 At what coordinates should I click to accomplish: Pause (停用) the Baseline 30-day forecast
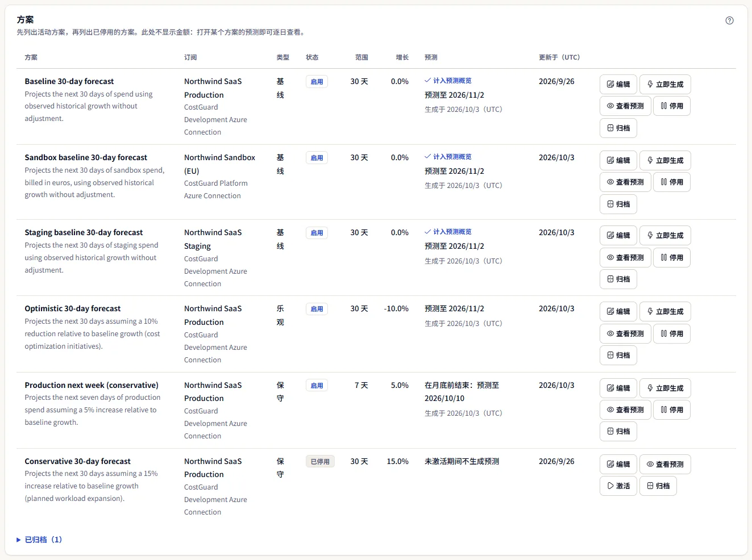(x=672, y=106)
